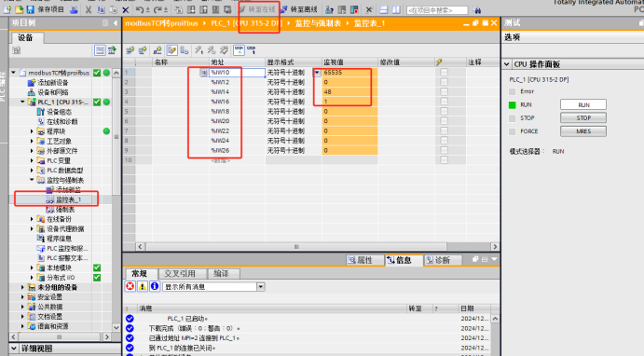Expand the 程序块 folder
Image resolution: width=644 pixels, height=356 pixels.
(x=32, y=131)
